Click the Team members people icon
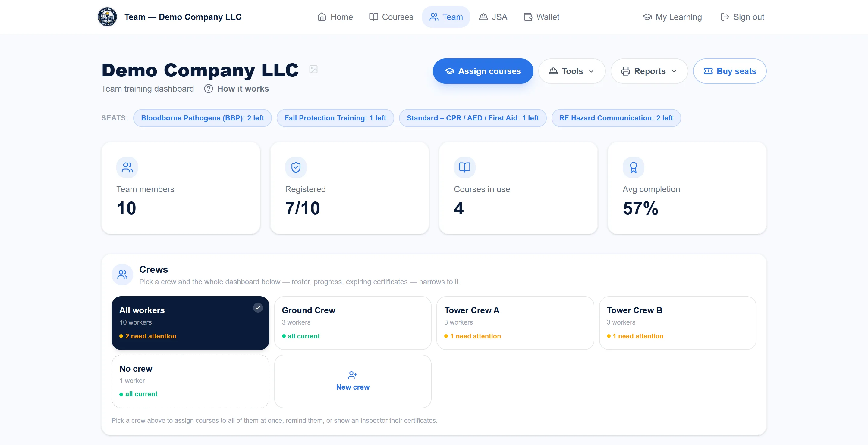This screenshot has height=445, width=868. [x=127, y=167]
